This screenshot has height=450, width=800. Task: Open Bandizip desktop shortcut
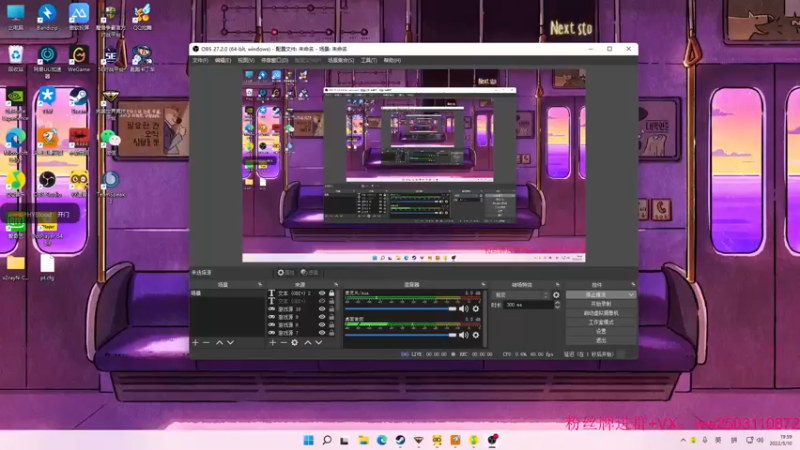47,16
